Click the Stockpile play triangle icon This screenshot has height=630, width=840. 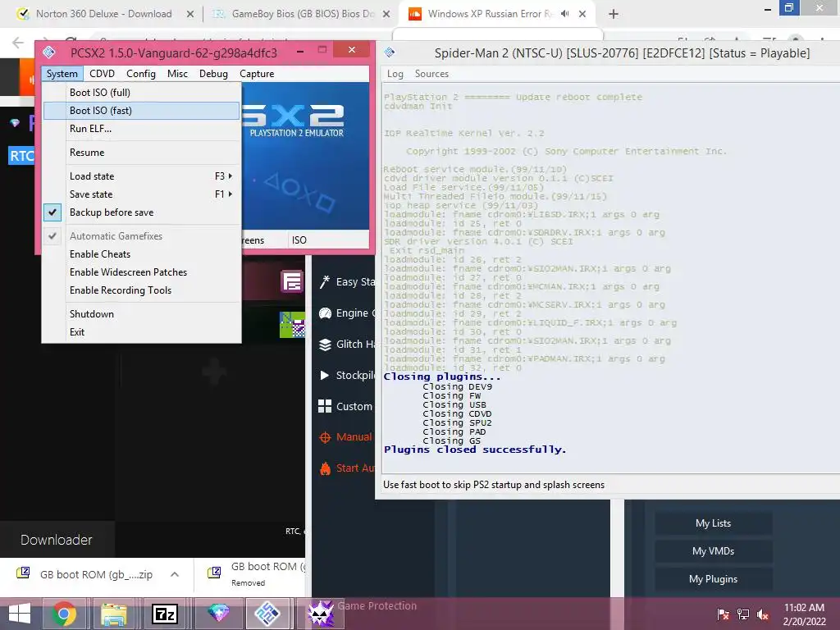(324, 375)
